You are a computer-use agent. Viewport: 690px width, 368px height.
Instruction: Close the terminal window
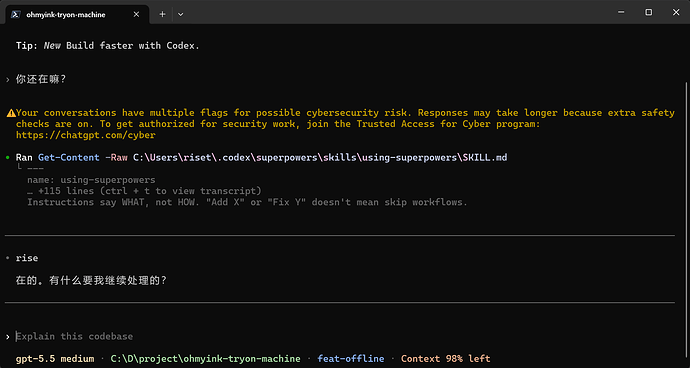pos(676,12)
